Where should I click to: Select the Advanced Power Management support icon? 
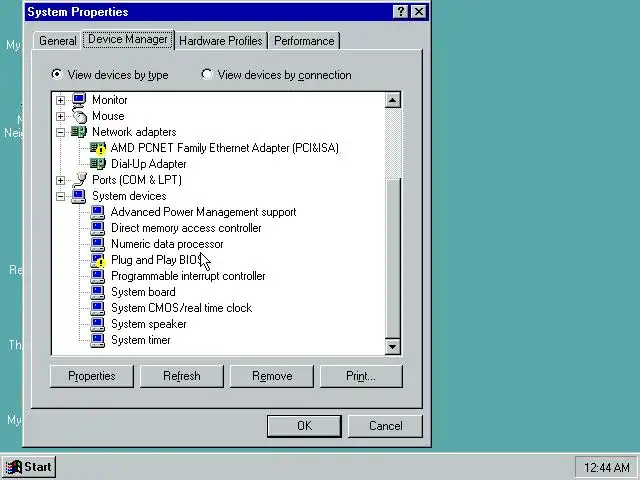(98, 212)
